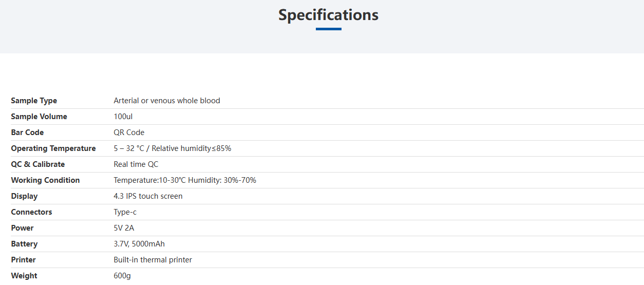Screen dimensions: 644x285
Task: Click the 5V 2A power value
Action: click(x=124, y=228)
